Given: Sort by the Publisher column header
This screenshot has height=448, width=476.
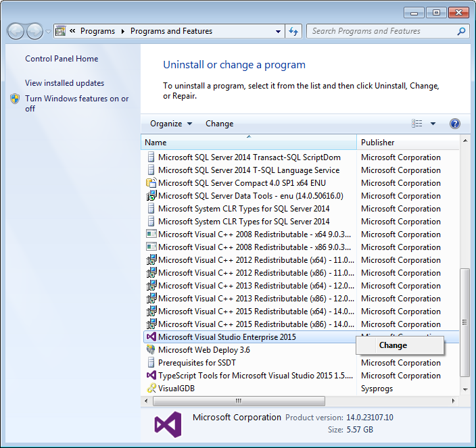Looking at the screenshot, I should [x=408, y=143].
